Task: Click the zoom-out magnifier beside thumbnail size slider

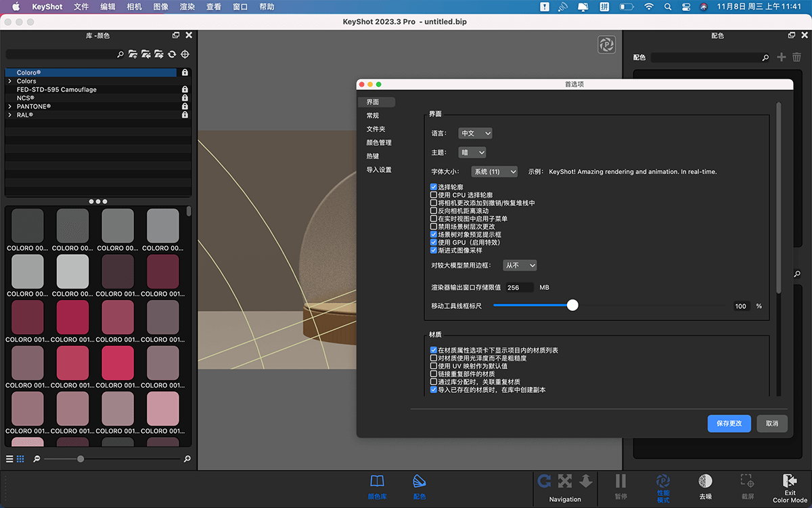Action: (37, 459)
